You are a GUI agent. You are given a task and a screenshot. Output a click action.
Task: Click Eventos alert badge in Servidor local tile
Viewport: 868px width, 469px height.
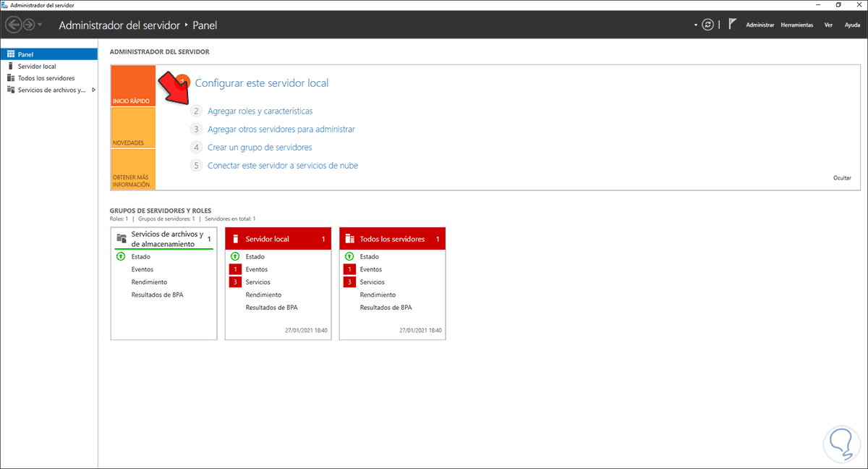pyautogui.click(x=235, y=269)
